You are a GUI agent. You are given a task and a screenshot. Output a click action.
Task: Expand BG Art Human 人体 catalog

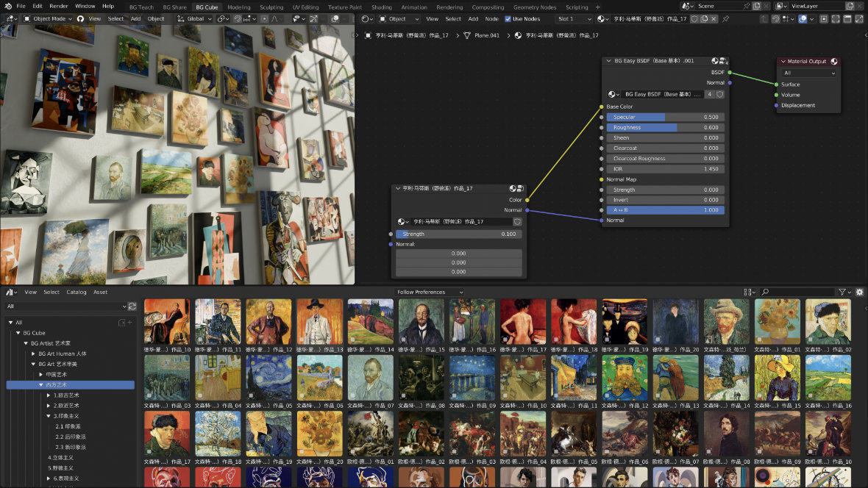34,354
